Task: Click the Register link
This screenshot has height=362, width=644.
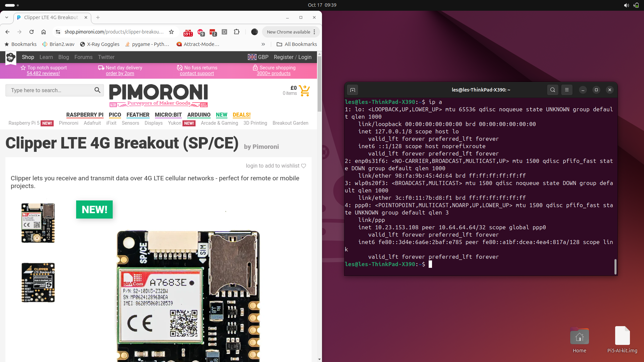Action: tap(283, 57)
